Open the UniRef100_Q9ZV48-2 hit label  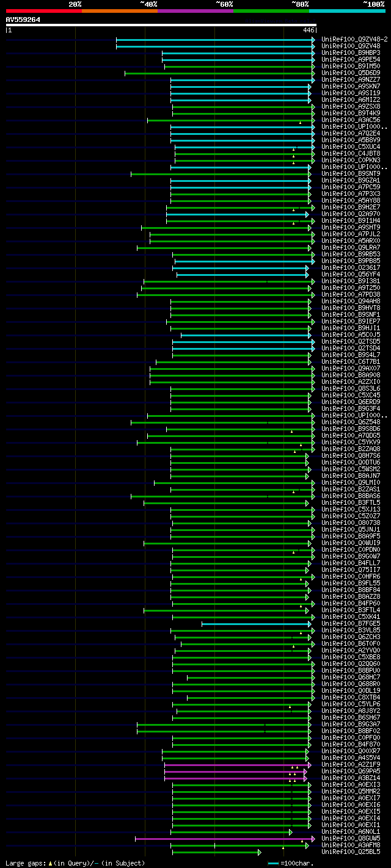tap(354, 39)
